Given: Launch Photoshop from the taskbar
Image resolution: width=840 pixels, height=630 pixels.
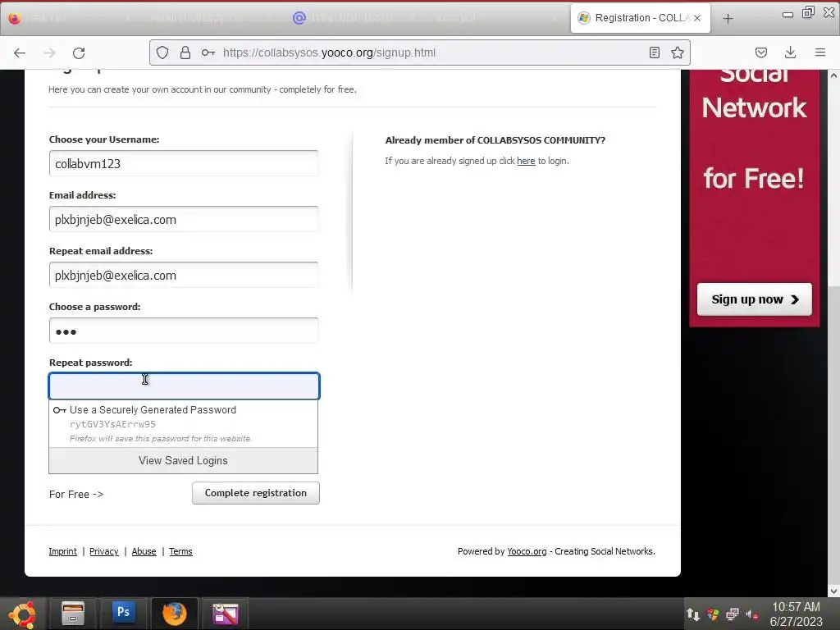Looking at the screenshot, I should tap(123, 612).
